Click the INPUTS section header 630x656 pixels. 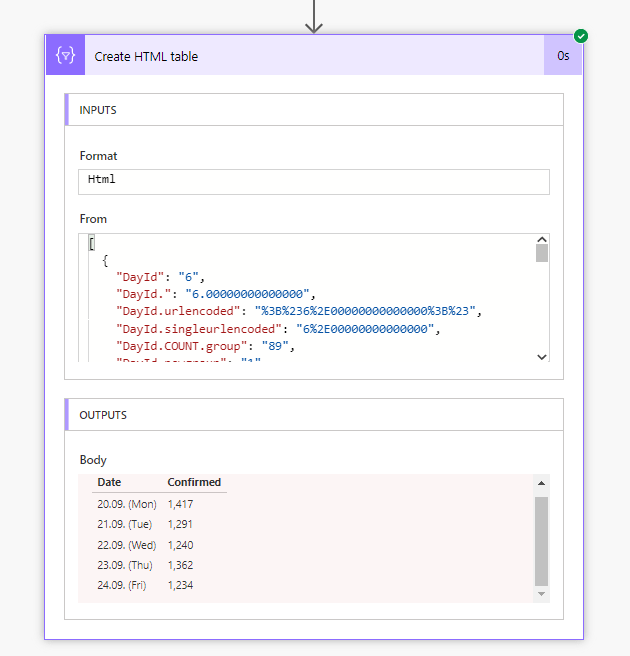tap(98, 110)
